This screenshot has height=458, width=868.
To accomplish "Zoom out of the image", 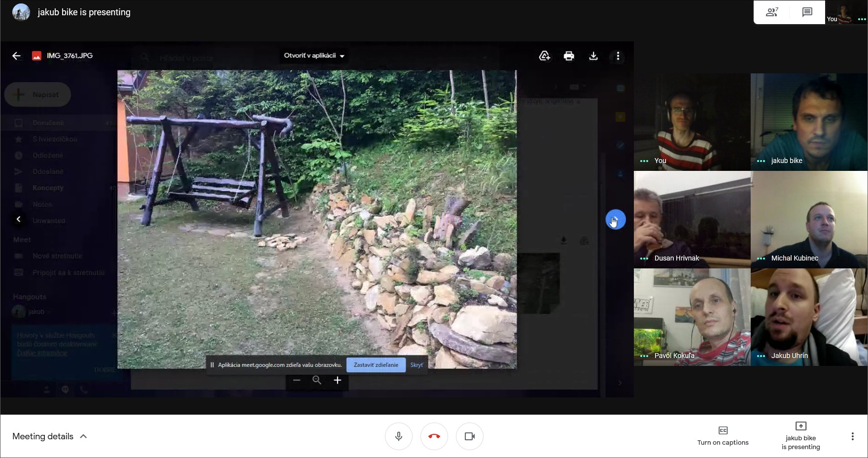I will (x=296, y=380).
